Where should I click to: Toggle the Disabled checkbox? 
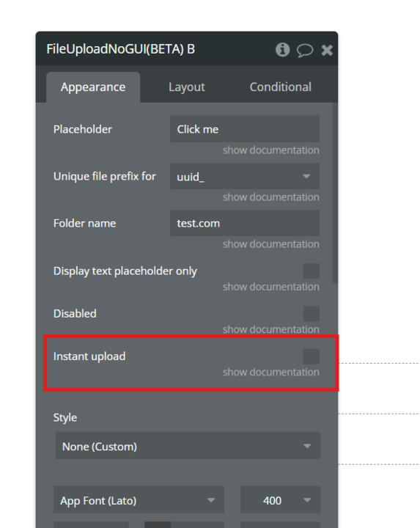[x=312, y=314]
